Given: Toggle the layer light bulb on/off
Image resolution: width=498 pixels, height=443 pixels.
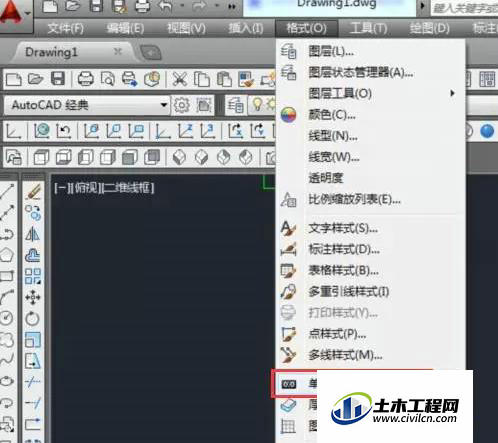Looking at the screenshot, I should pos(257,105).
